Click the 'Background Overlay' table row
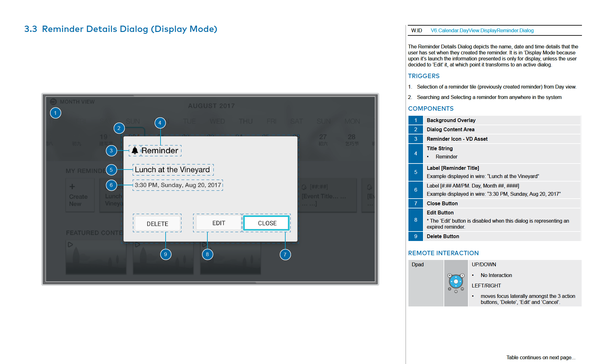The image size is (600, 364). coord(495,120)
